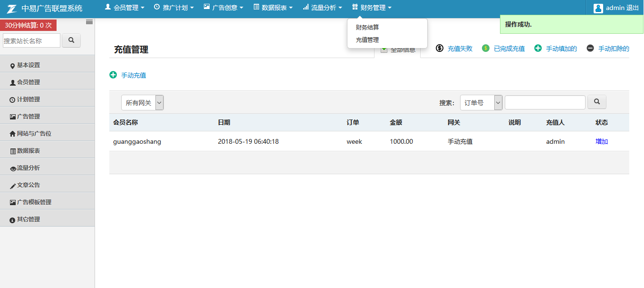Screen dimensions: 644x288
Task: Click the admin user avatar icon
Action: click(x=598, y=8)
